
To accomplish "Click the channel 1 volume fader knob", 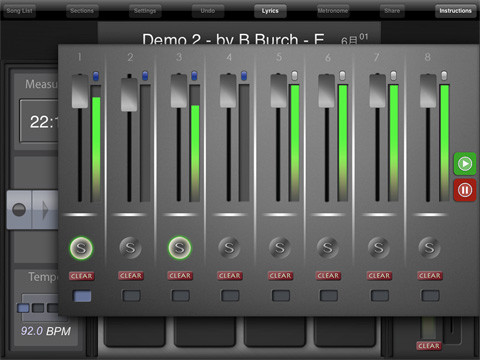I will (x=80, y=91).
